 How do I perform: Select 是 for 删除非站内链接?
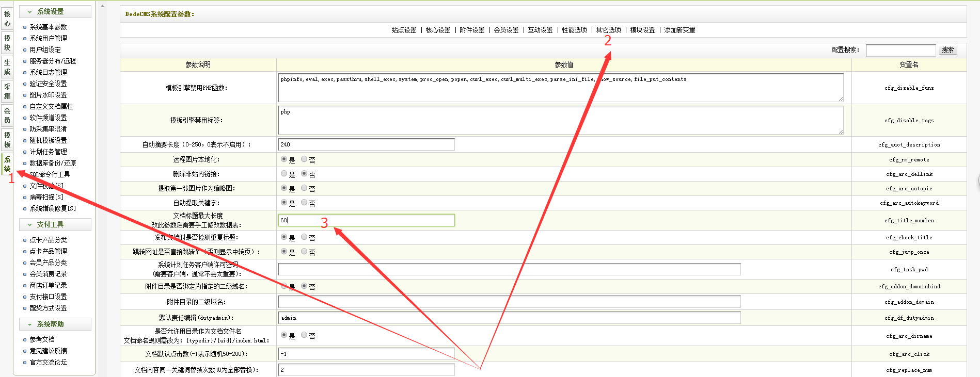(284, 174)
